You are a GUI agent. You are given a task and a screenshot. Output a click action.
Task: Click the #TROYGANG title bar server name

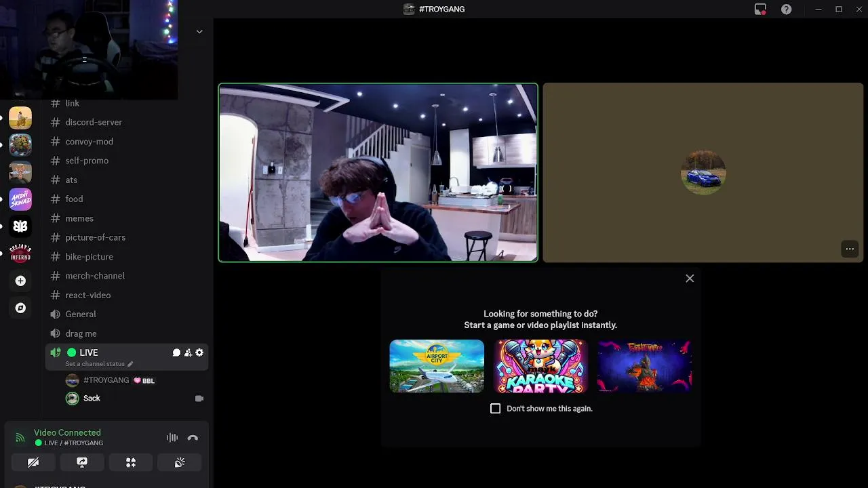(441, 9)
